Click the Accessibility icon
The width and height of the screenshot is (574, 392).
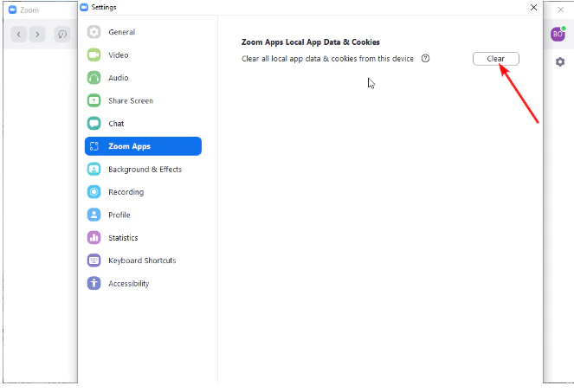coord(94,284)
